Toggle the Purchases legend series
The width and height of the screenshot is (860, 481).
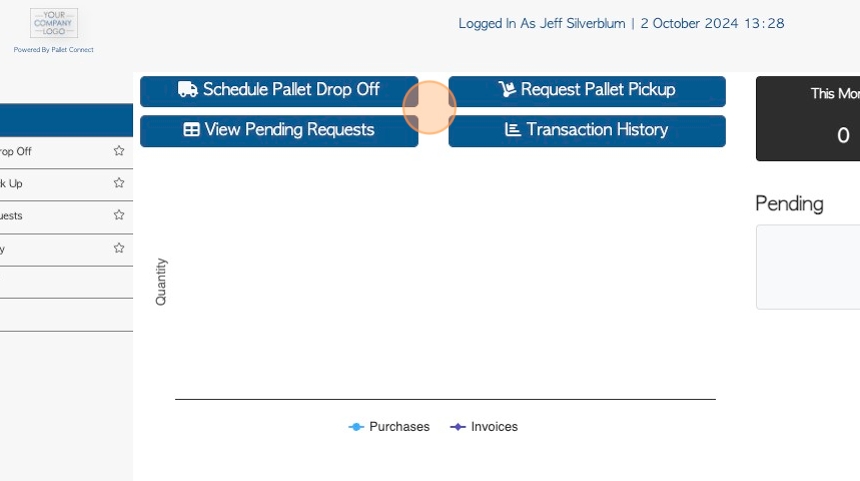(x=389, y=427)
